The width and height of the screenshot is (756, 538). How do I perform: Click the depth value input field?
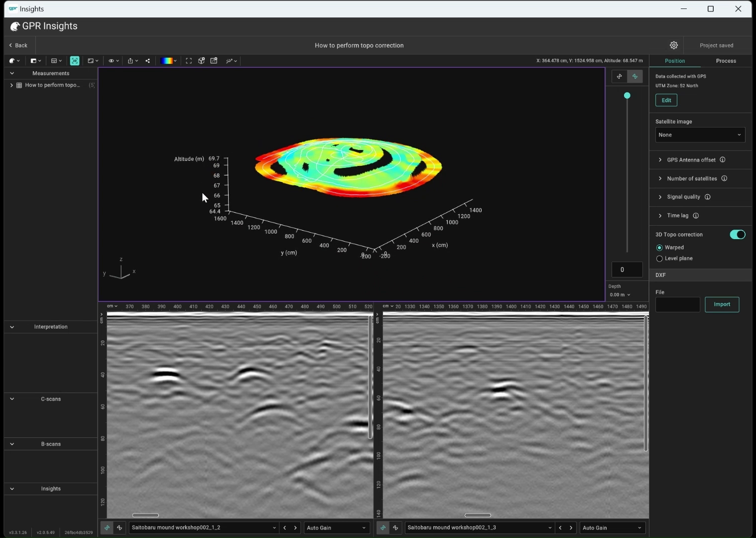pyautogui.click(x=627, y=269)
